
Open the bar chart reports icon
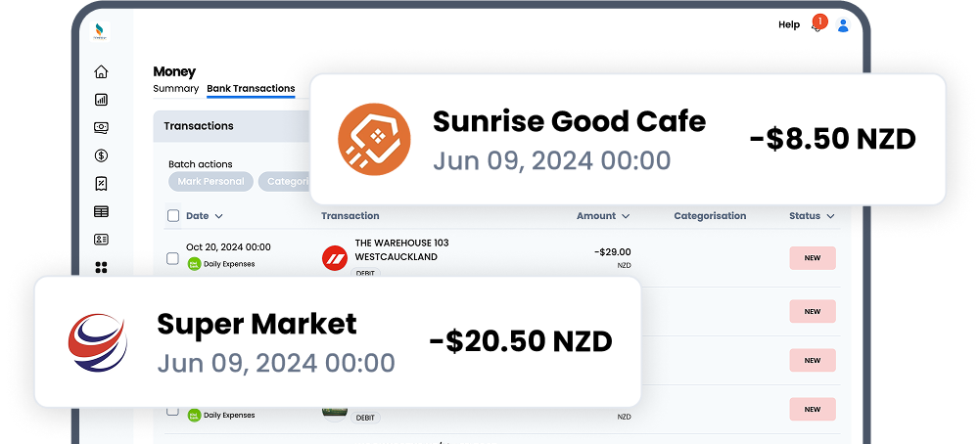tap(101, 100)
